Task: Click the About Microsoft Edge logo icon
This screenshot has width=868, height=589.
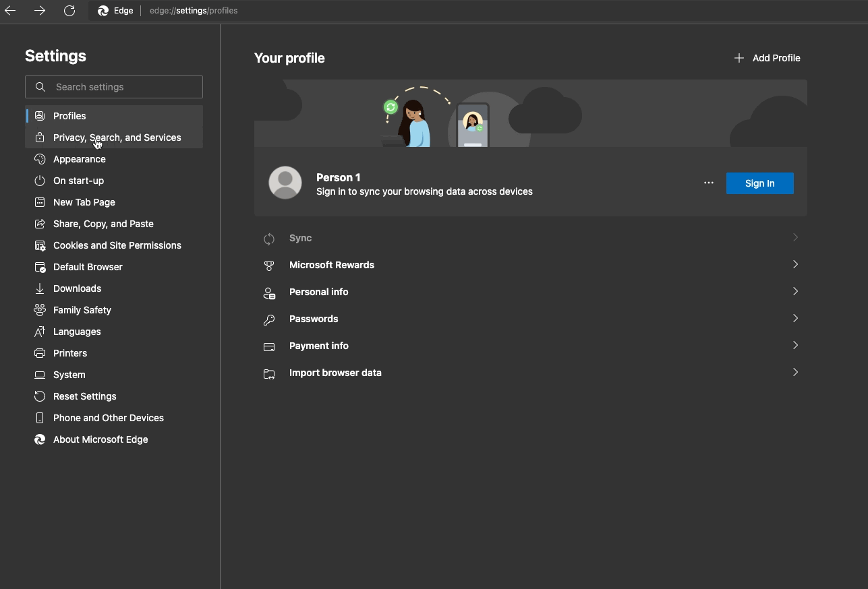Action: pyautogui.click(x=40, y=439)
